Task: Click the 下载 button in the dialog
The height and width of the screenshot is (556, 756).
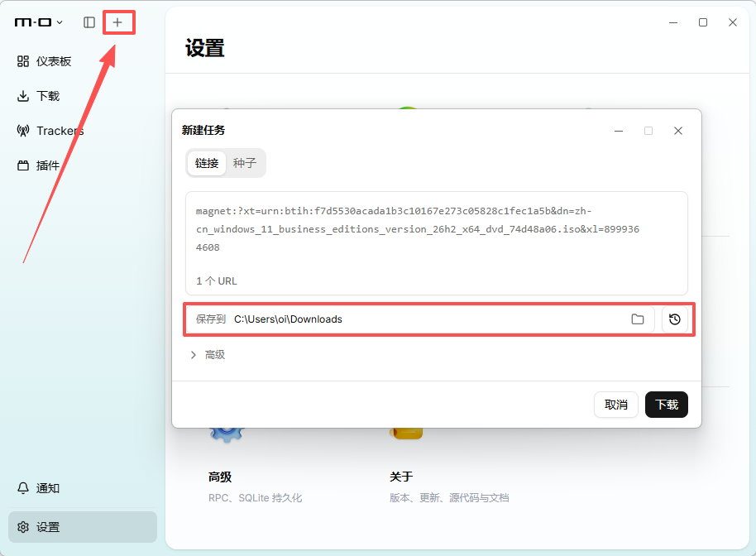Action: (x=667, y=405)
